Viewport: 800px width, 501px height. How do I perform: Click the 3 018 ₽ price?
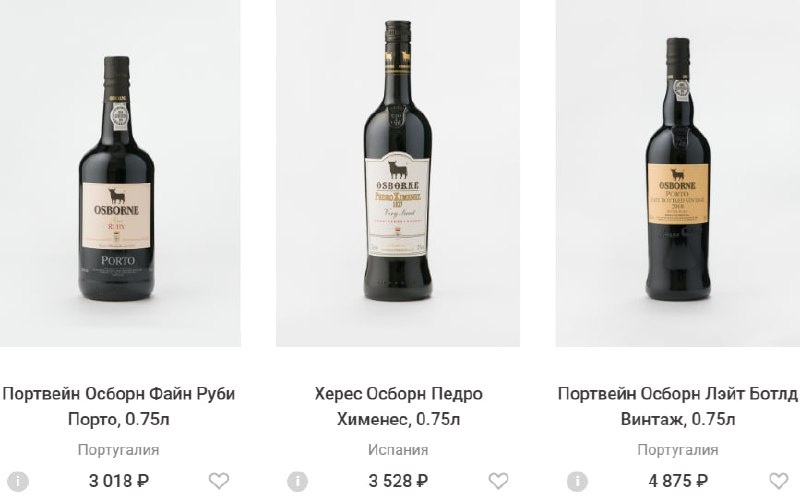tap(119, 481)
